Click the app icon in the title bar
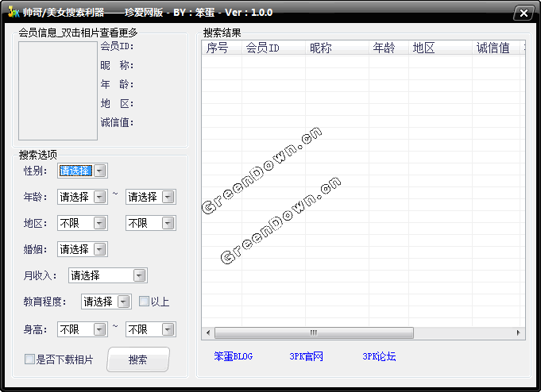This screenshot has width=541, height=392. pyautogui.click(x=14, y=13)
